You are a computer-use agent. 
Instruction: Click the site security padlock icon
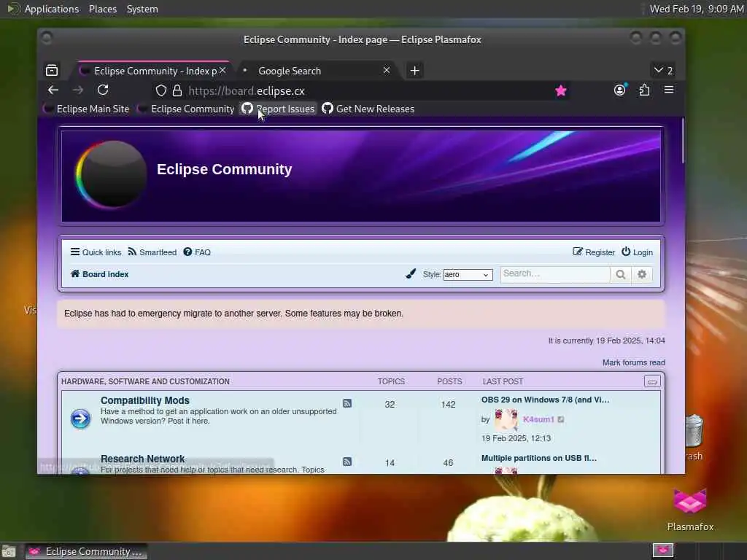(177, 90)
